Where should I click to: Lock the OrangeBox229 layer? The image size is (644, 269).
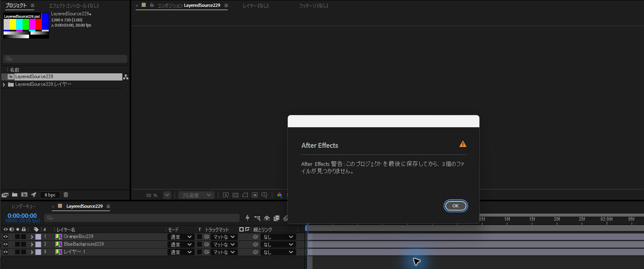click(23, 237)
